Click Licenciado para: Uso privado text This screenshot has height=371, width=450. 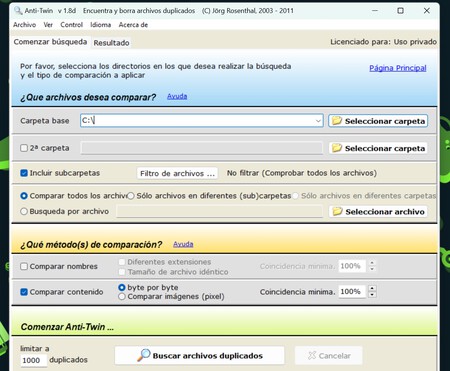click(383, 42)
